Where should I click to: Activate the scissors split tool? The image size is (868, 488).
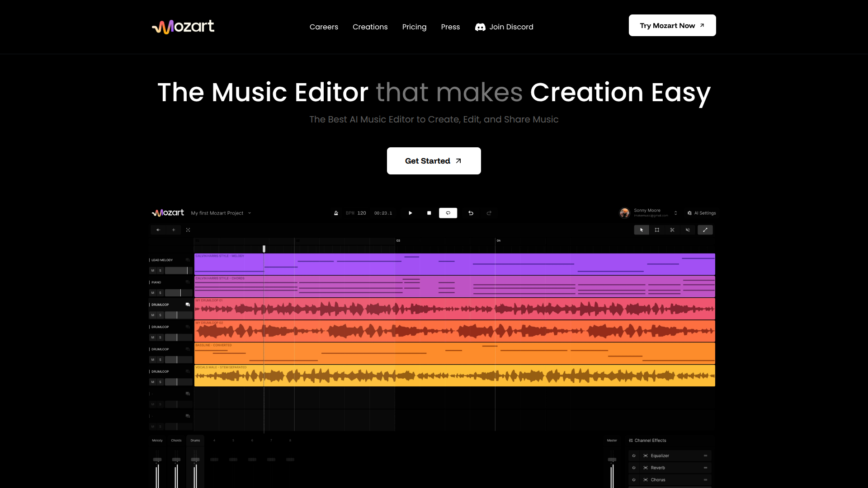coord(672,230)
